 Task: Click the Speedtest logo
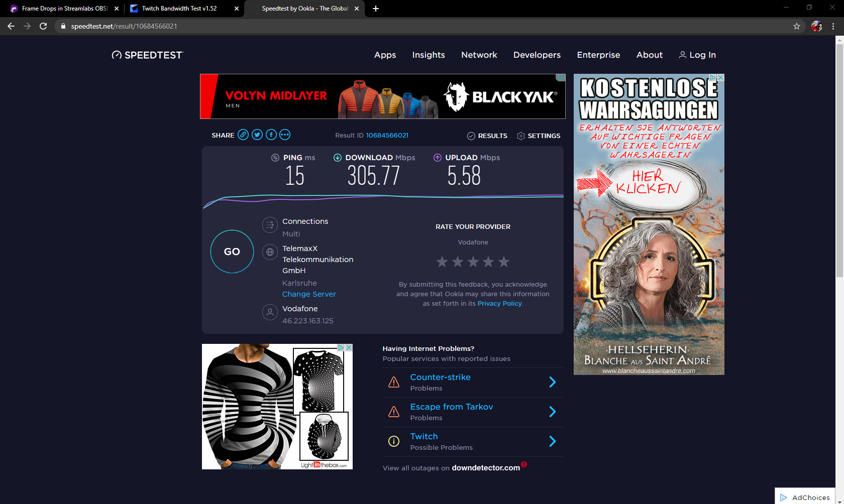(x=147, y=55)
